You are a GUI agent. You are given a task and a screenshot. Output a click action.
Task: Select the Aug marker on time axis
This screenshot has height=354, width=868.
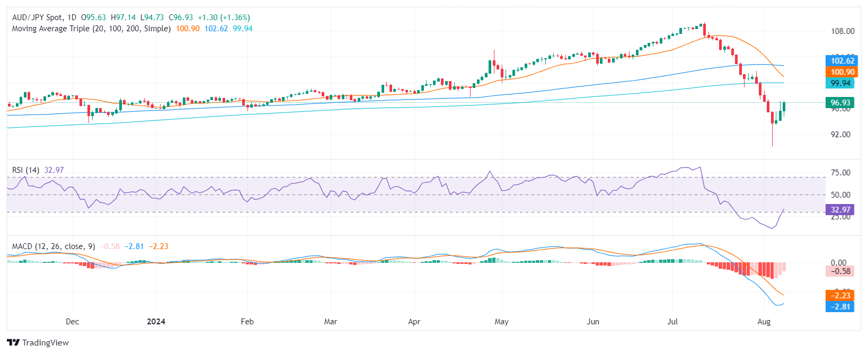pos(764,322)
